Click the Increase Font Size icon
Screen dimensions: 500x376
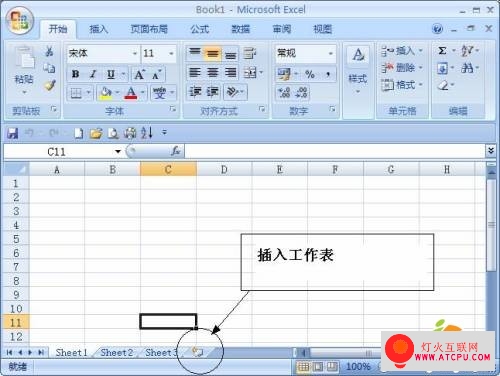(139, 74)
